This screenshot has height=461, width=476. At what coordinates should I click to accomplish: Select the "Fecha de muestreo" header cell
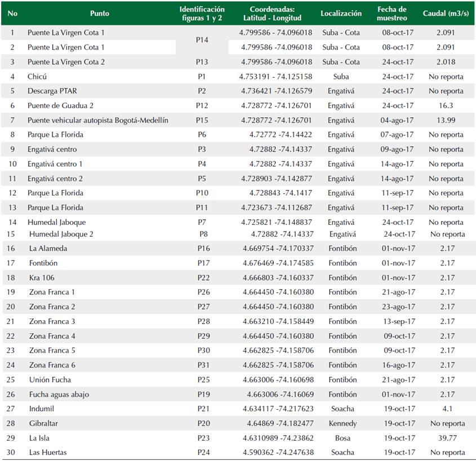[x=392, y=14]
